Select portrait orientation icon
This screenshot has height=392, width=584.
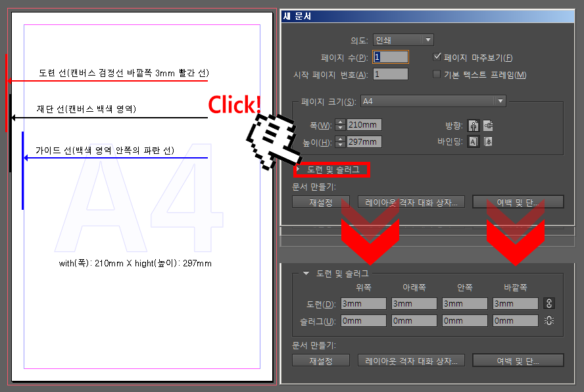point(473,126)
